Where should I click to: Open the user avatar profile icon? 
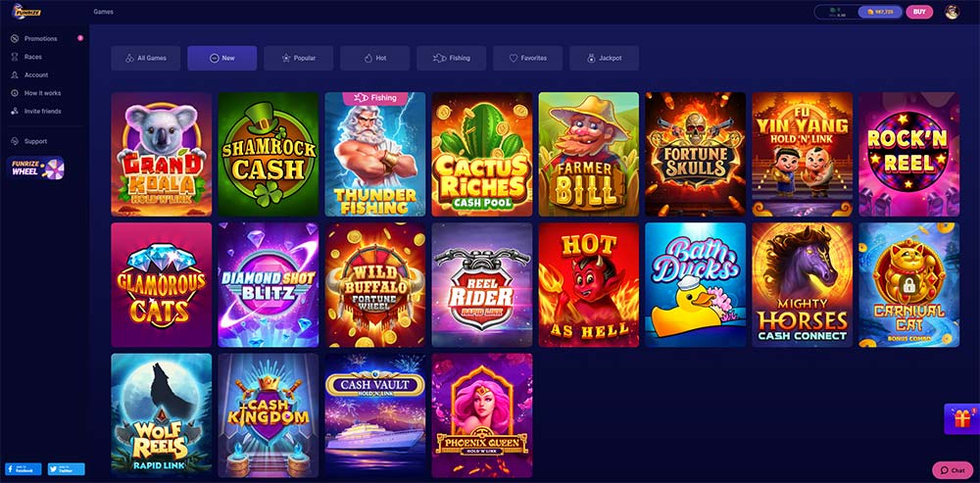pyautogui.click(x=952, y=12)
